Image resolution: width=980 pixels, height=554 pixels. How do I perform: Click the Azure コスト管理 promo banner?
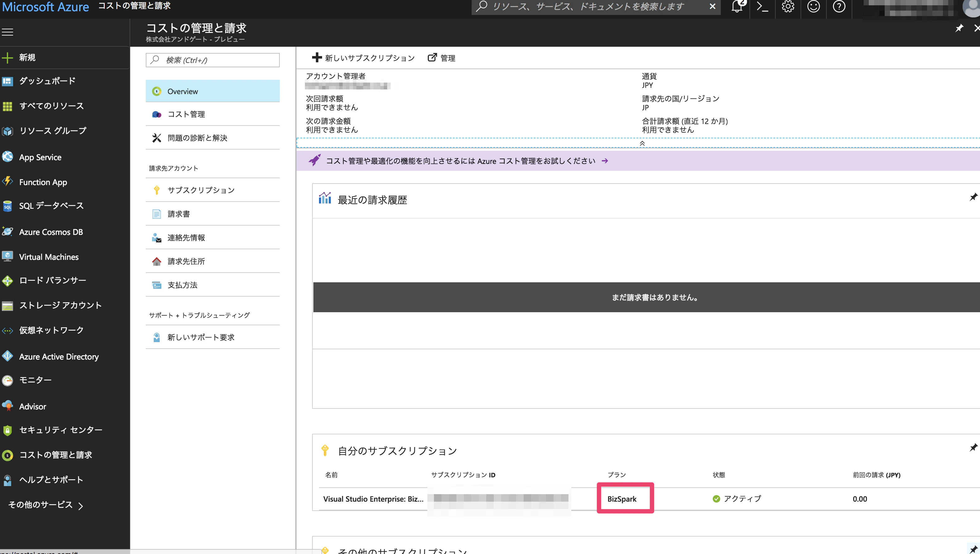(638, 161)
